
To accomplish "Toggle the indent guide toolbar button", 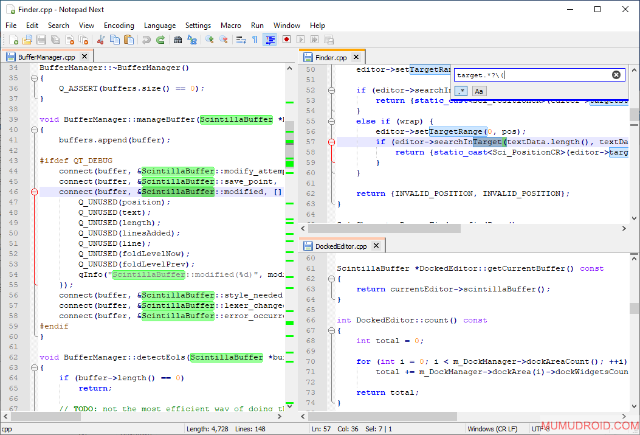I will point(269,40).
